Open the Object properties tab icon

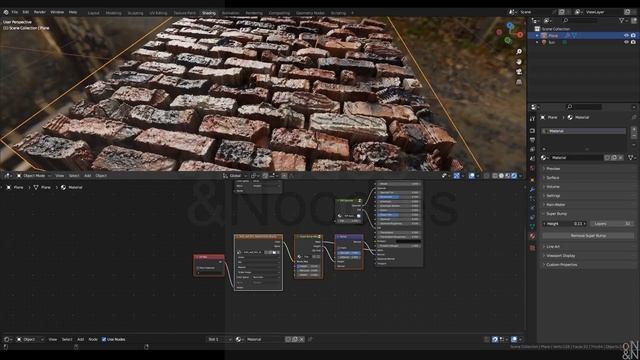(532, 180)
